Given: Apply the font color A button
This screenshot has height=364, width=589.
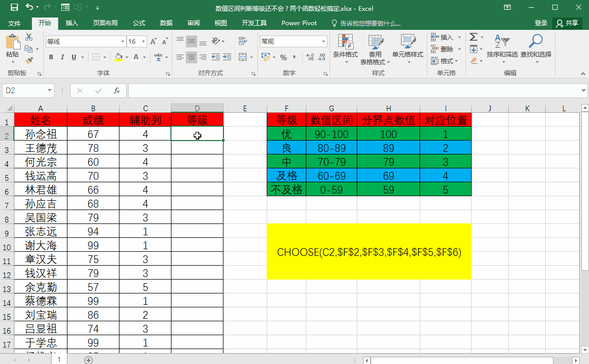Looking at the screenshot, I should (x=136, y=57).
